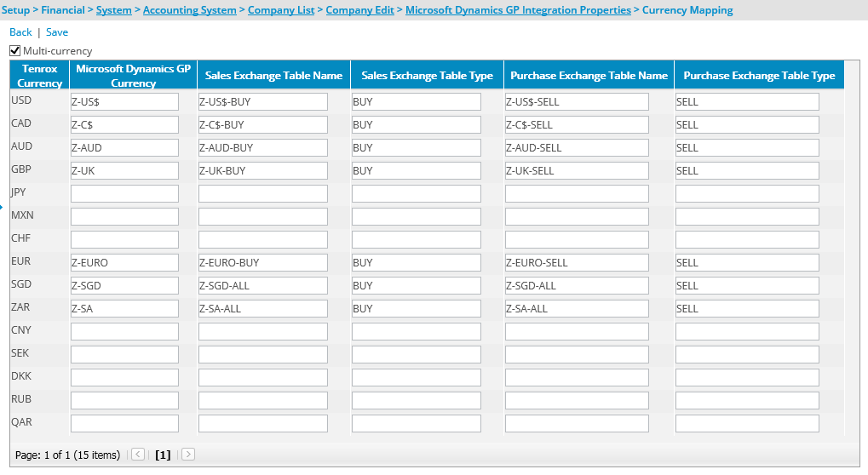Screen dimensions: 868x475
Task: Click JPY row GP currency field
Action: (124, 193)
